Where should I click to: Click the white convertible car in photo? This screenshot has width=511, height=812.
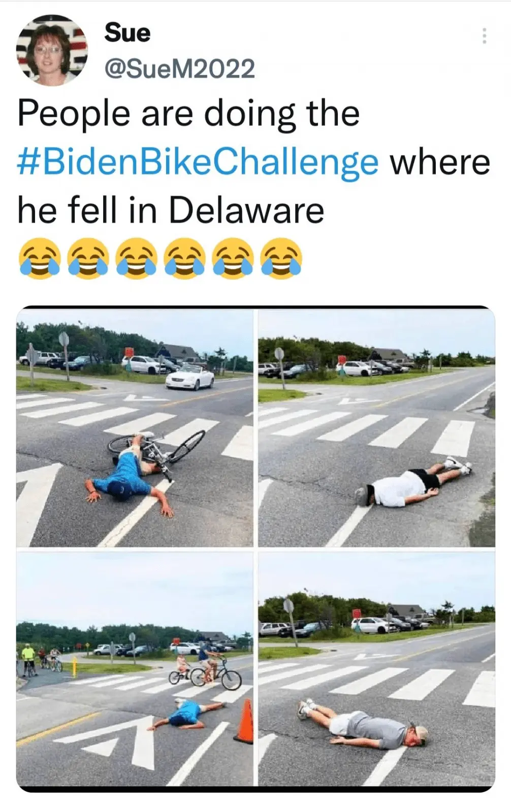point(190,378)
